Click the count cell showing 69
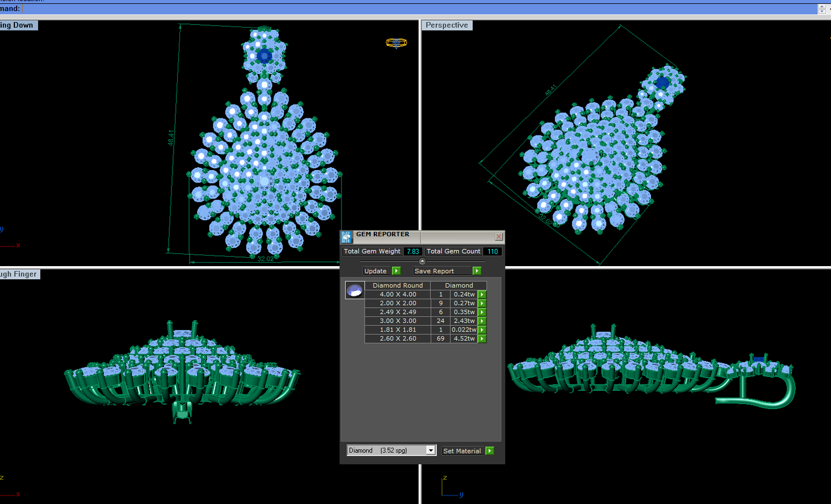831x504 pixels. click(x=441, y=339)
